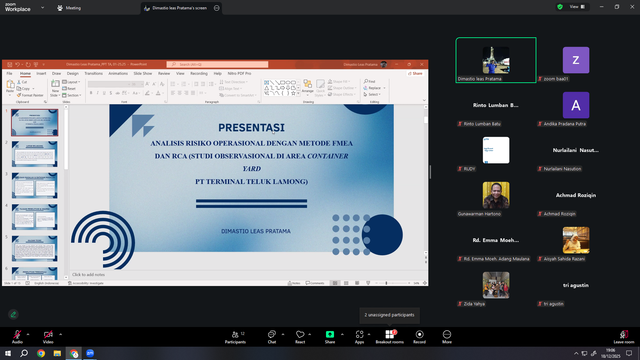Open Windows Start menu
640x360 pixels.
(x=8, y=353)
